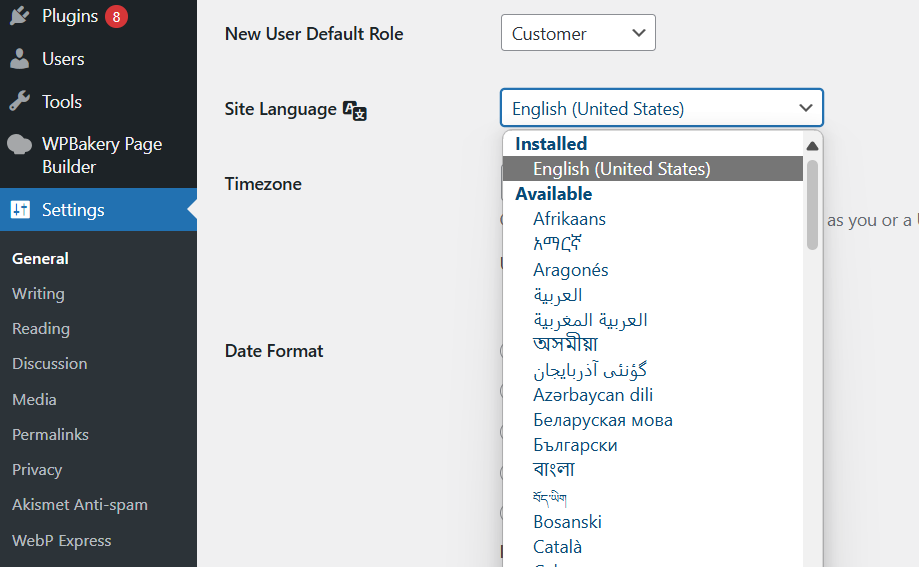Click the red plugin update count badge
The width and height of the screenshot is (919, 567).
click(116, 16)
